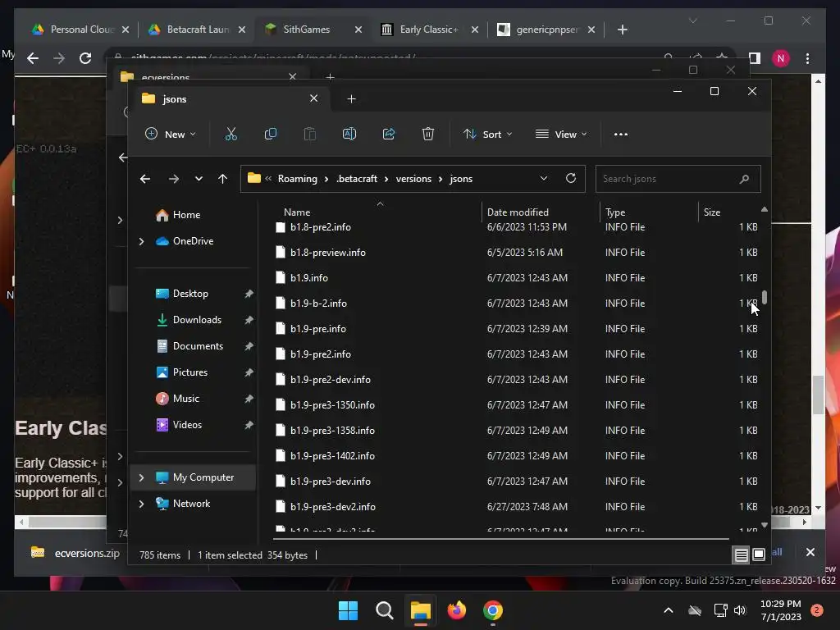Screen dimensions: 840x630
Task: Show hidden system tray icons
Action: (669, 610)
